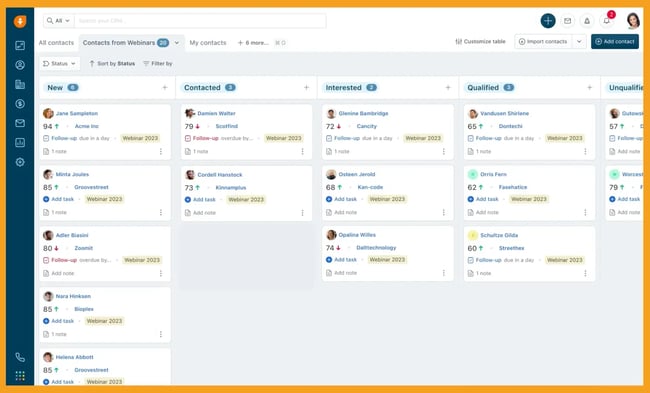Open more options on Glenine Bambridge card
650x393 pixels.
click(444, 151)
